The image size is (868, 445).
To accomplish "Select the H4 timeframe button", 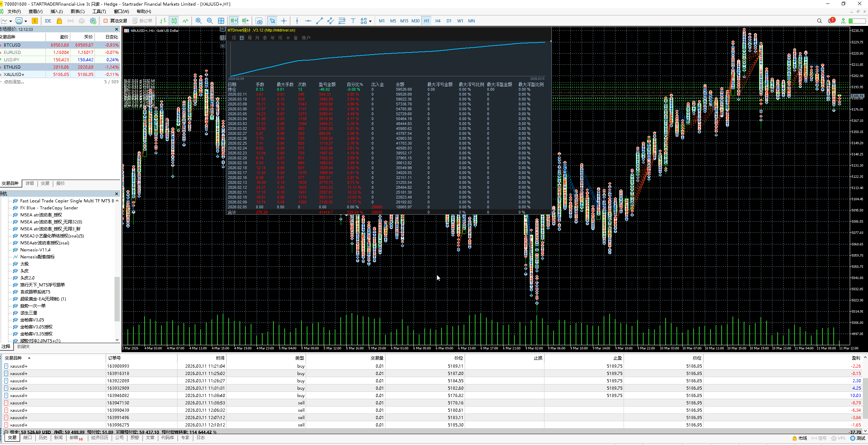I will 438,21.
